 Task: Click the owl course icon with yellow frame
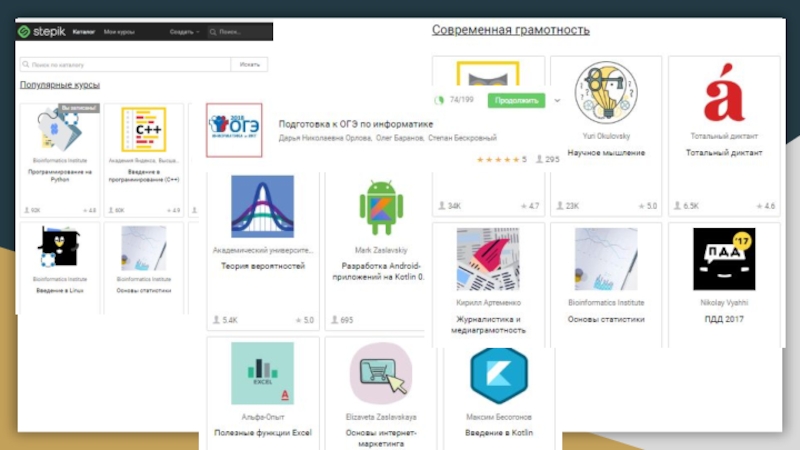click(x=488, y=74)
